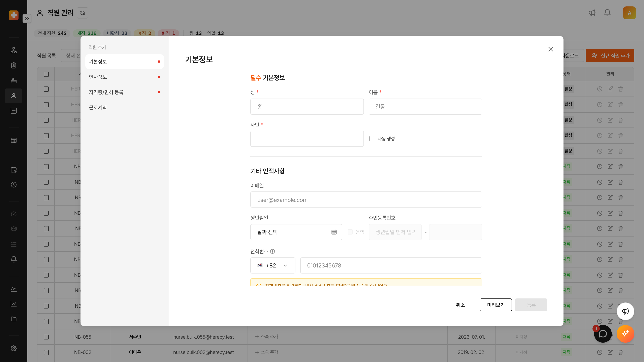Open the calendar schedule sidebar icon

click(13, 170)
